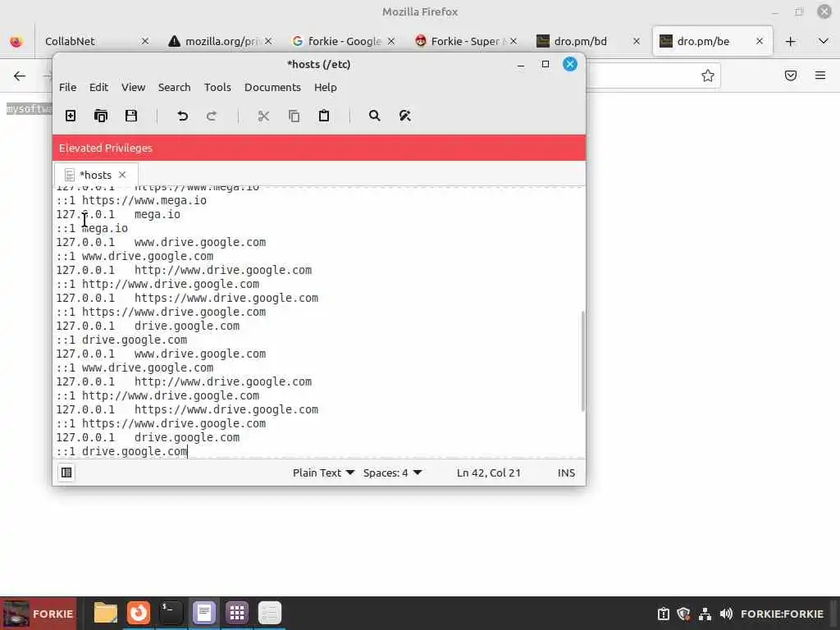The width and height of the screenshot is (840, 630).
Task: Switch to the forkie - Google tab
Action: (343, 41)
